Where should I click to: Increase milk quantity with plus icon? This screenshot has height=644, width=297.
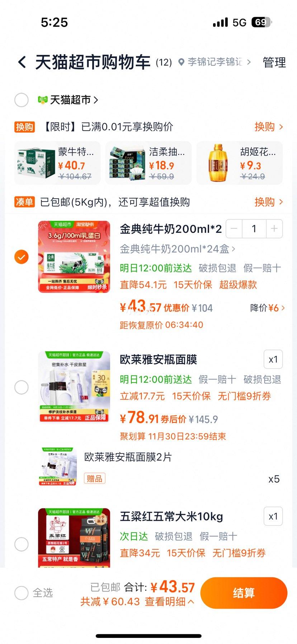pyautogui.click(x=274, y=229)
